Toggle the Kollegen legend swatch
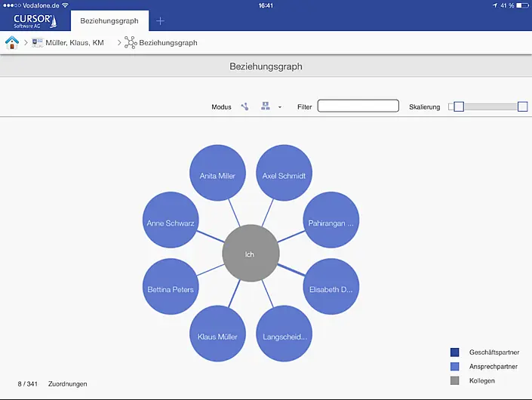 (454, 380)
